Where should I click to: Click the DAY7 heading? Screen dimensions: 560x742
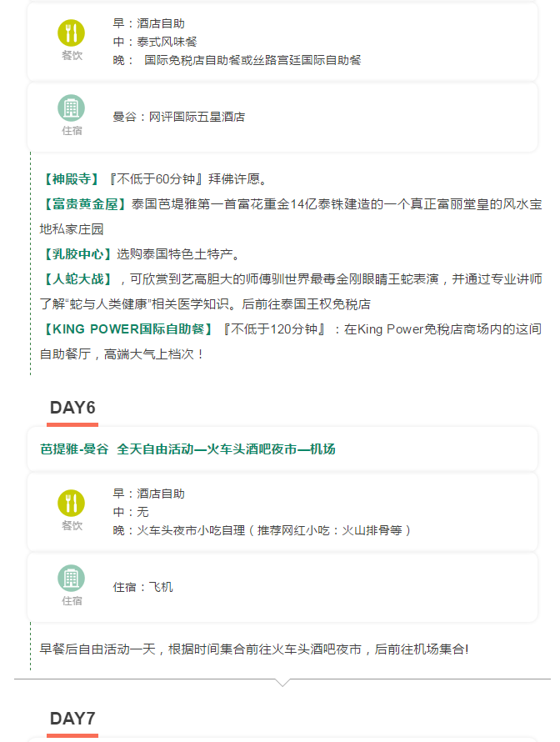click(72, 719)
